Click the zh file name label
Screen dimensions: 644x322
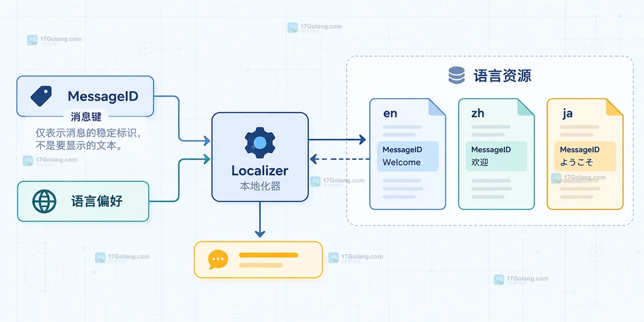478,113
